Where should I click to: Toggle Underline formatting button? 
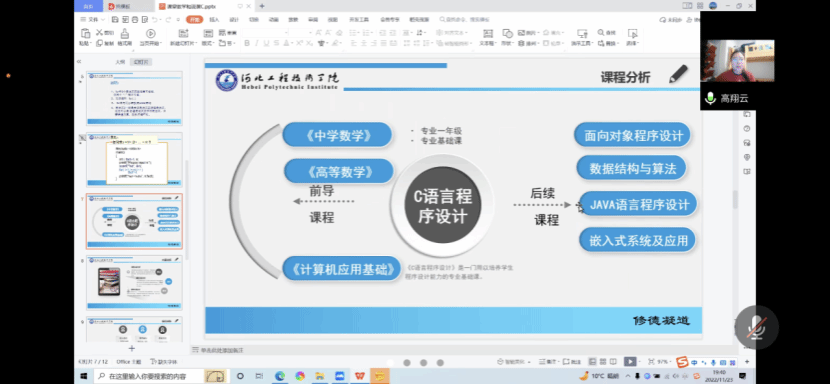(x=266, y=43)
